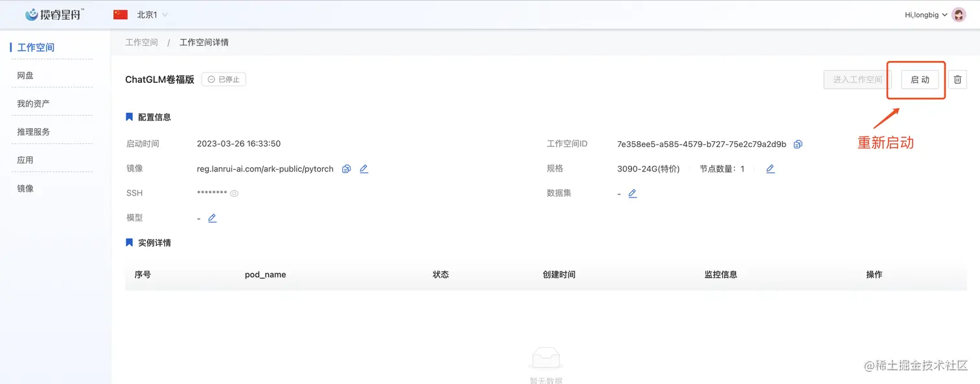The width and height of the screenshot is (980, 384).
Task: Copy the image address reg.lanrui-ai.com
Action: pos(346,169)
